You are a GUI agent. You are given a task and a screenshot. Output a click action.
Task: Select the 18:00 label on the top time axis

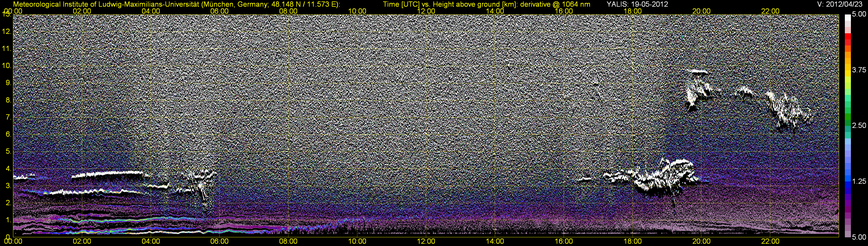[632, 11]
